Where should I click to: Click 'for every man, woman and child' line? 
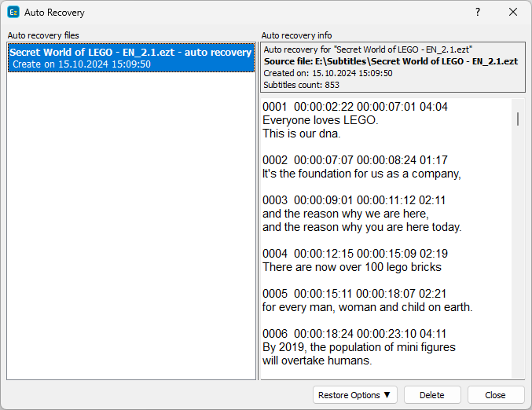pos(367,307)
